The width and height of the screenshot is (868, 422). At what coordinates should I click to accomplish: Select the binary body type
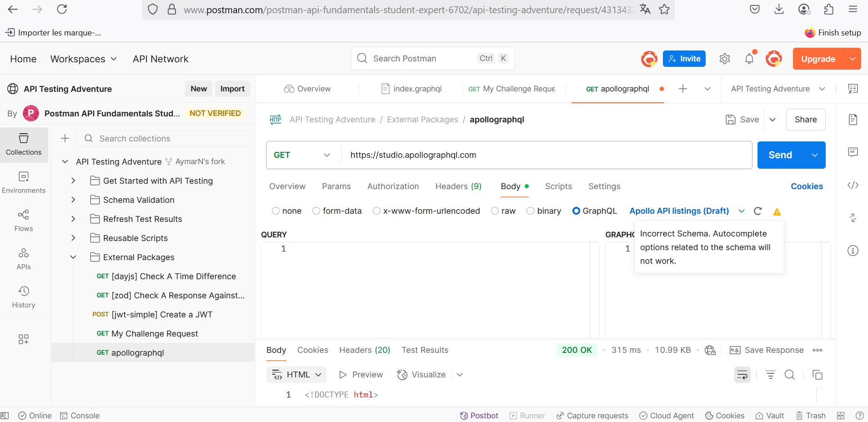click(530, 211)
